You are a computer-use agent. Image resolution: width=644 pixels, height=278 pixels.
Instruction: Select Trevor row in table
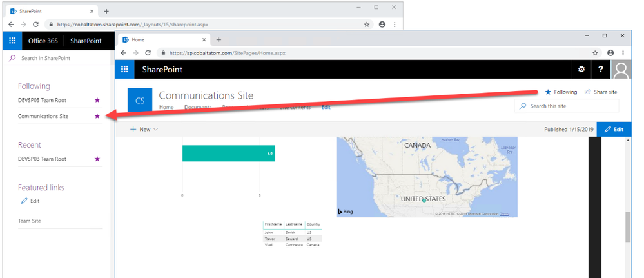(293, 239)
